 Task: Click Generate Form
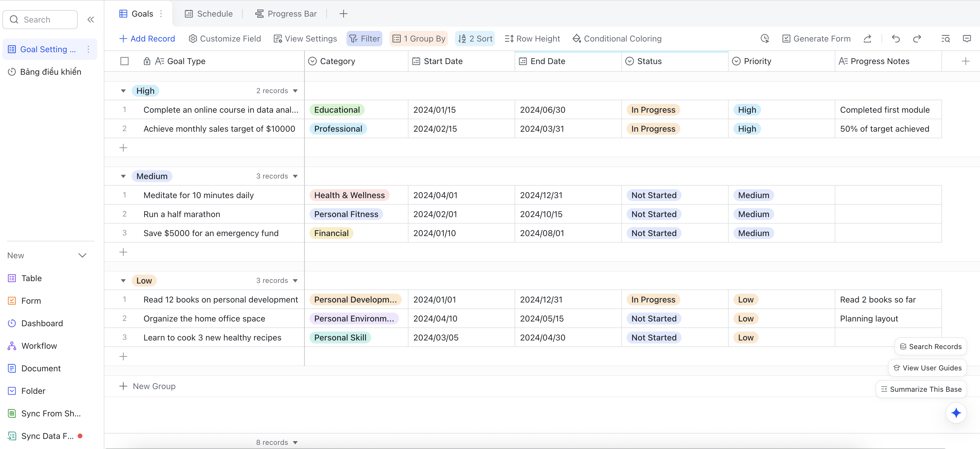pyautogui.click(x=816, y=39)
